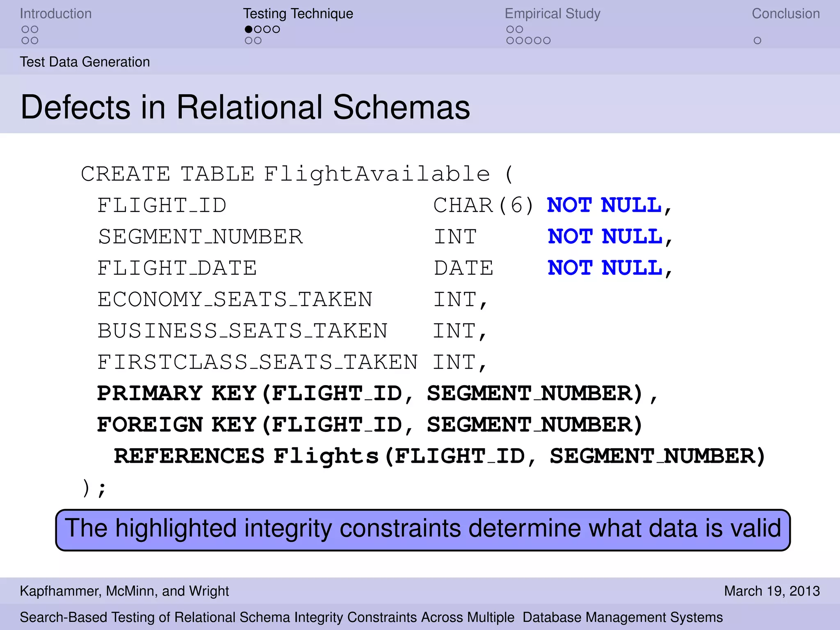Click the slide title Defects in Relational Schemas

click(x=245, y=107)
